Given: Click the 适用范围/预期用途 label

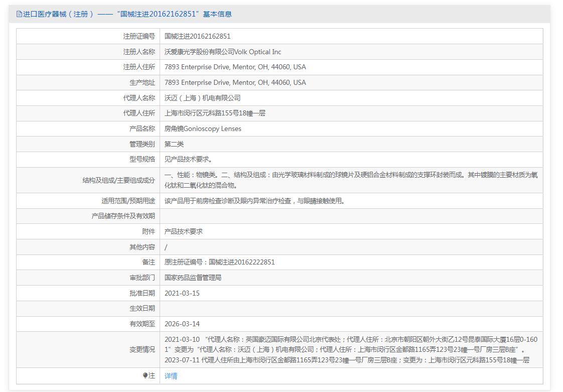Looking at the screenshot, I should tap(128, 201).
